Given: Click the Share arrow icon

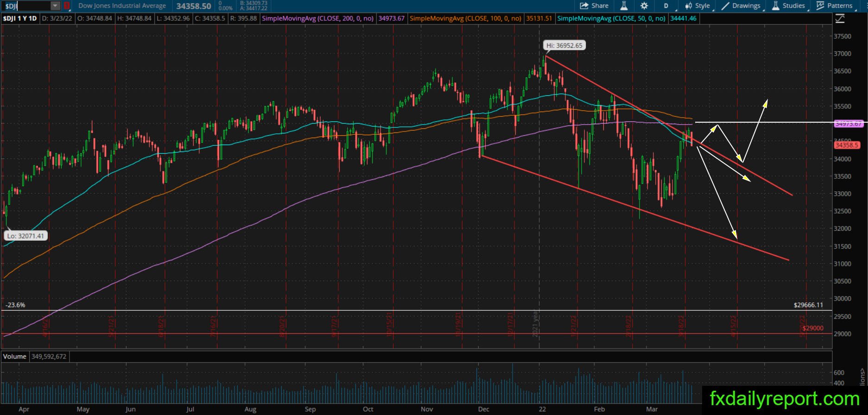Looking at the screenshot, I should (584, 6).
